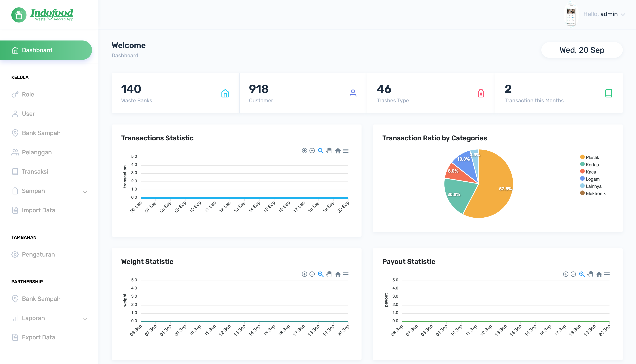The height and width of the screenshot is (364, 636).
Task: Toggle Lainnya legend entry in pie chart
Action: tap(591, 186)
